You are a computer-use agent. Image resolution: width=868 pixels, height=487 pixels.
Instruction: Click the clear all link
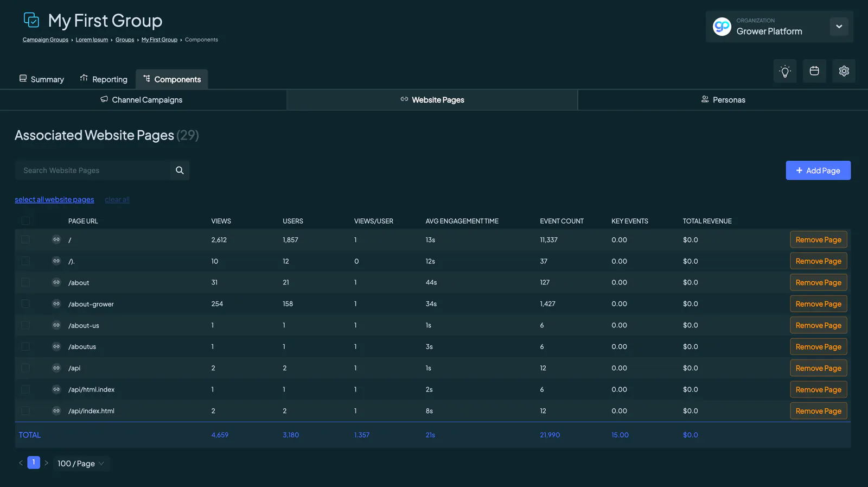pos(117,200)
